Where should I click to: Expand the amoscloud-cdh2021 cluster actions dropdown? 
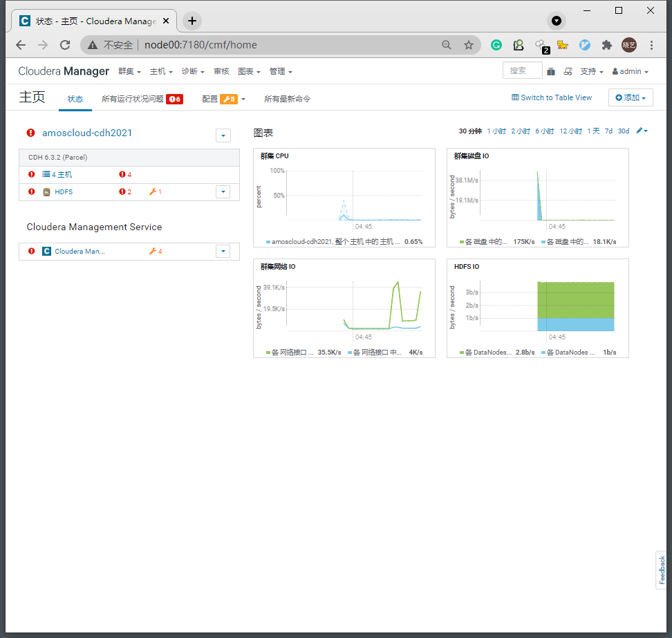(x=223, y=135)
